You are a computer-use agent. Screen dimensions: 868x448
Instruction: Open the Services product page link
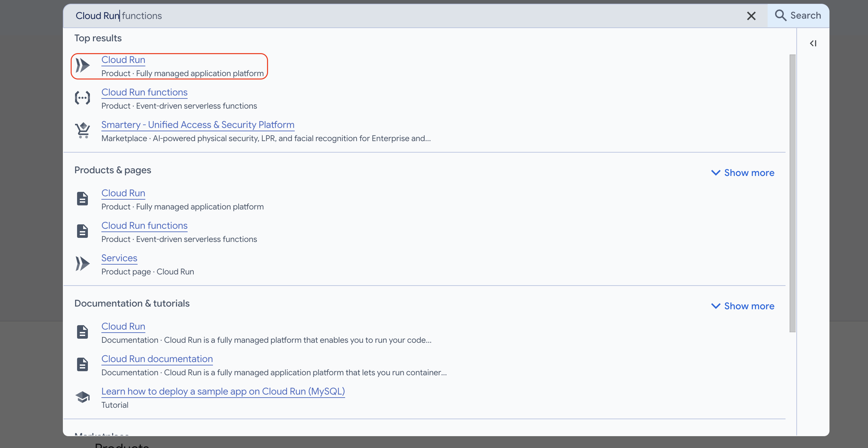coord(119,258)
